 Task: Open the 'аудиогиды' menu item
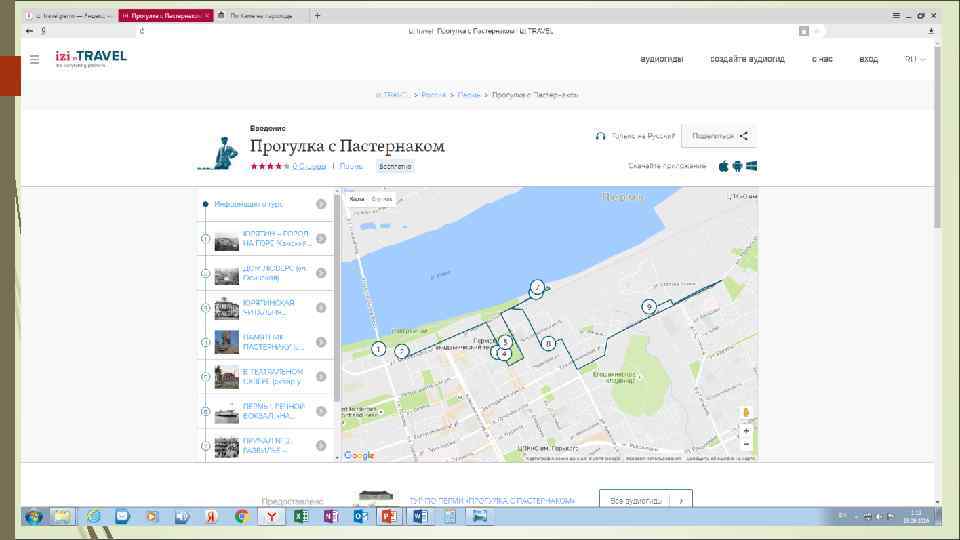click(x=661, y=59)
